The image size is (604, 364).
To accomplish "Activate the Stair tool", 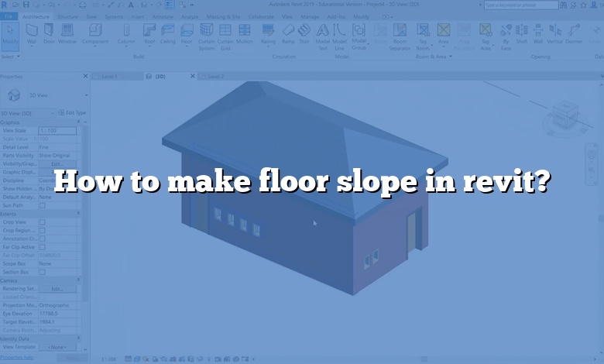I will click(304, 33).
